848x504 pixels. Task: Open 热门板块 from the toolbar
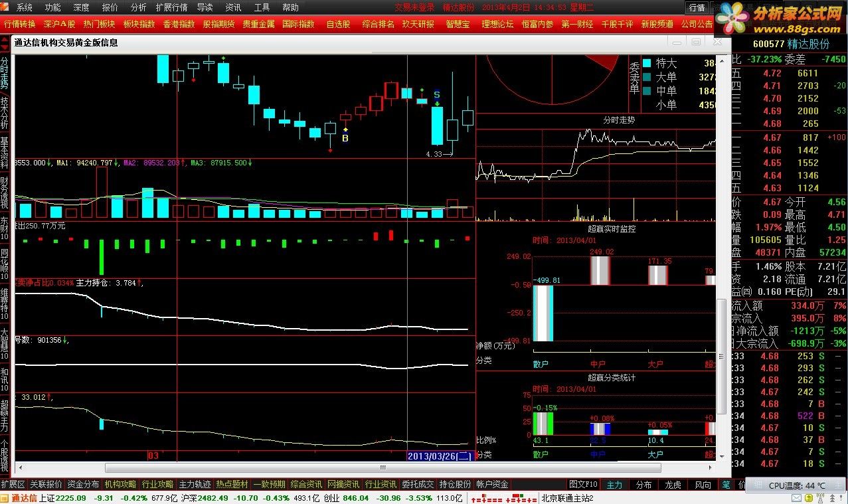100,23
